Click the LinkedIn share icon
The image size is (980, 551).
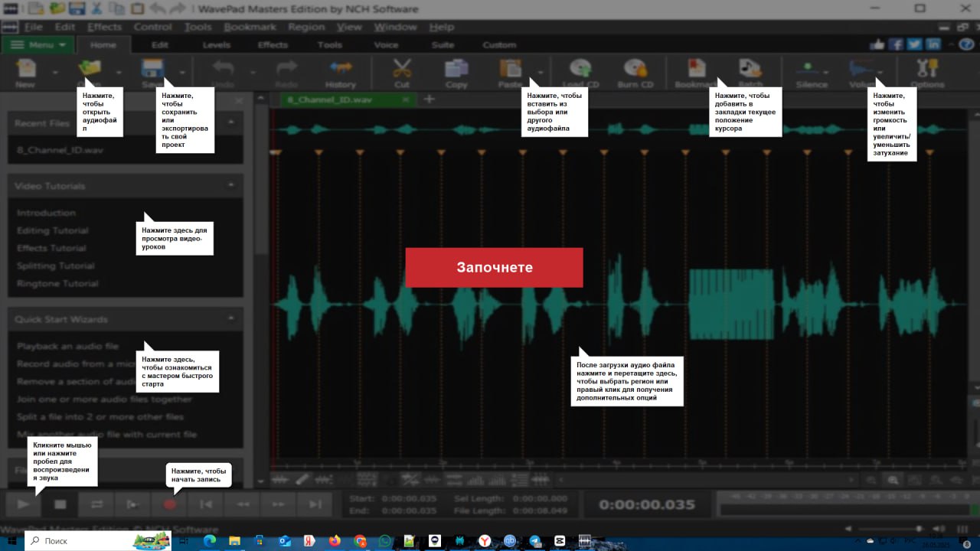click(x=933, y=44)
